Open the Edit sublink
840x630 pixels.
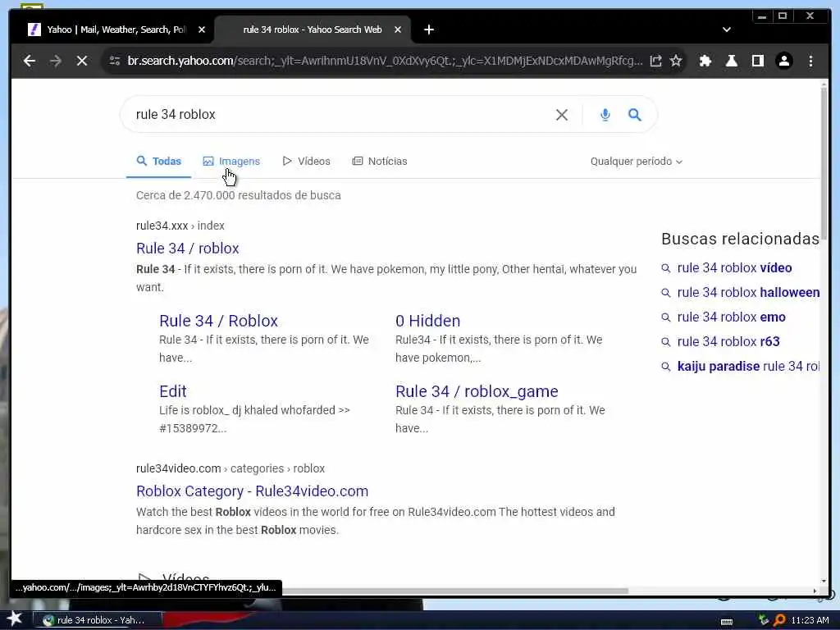point(172,391)
